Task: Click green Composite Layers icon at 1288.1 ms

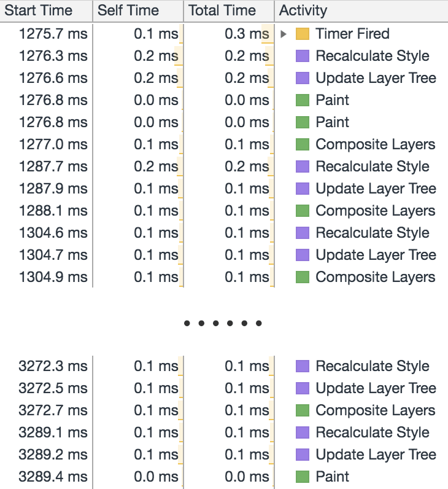Action: click(302, 211)
